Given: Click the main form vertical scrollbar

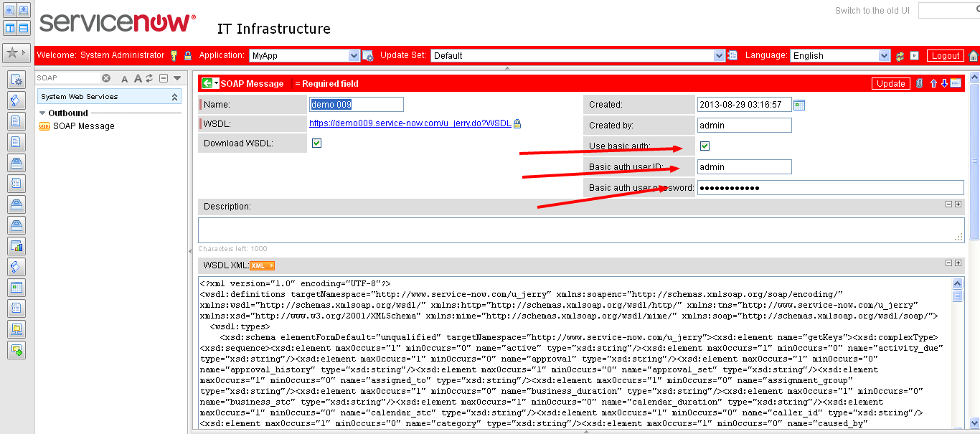Looking at the screenshot, I should pyautogui.click(x=974, y=251).
